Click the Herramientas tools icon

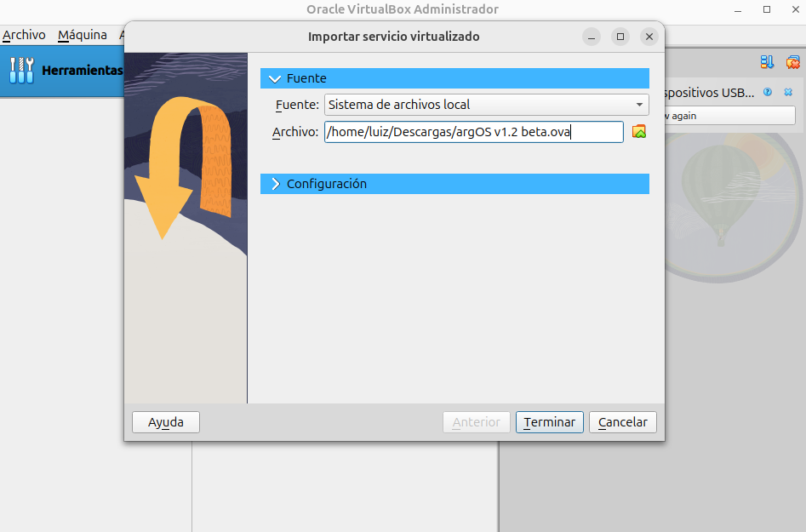(21, 70)
